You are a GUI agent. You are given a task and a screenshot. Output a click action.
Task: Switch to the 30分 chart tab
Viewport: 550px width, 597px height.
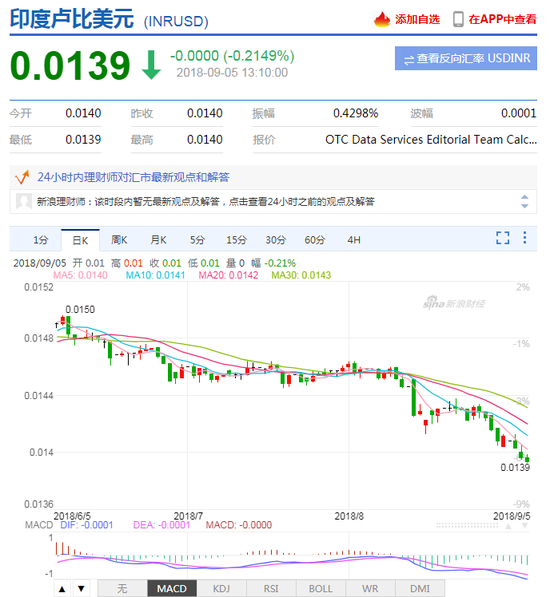pyautogui.click(x=276, y=240)
